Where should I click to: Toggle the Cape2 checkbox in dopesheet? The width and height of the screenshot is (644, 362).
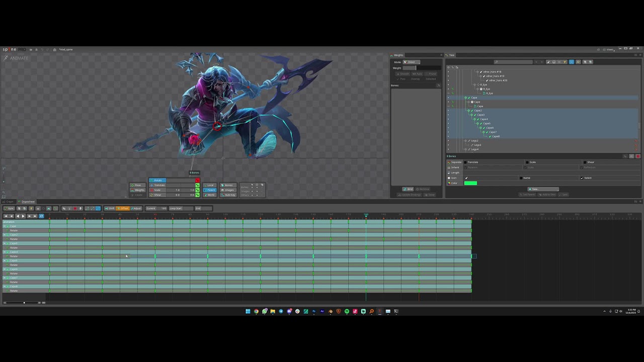click(8, 235)
